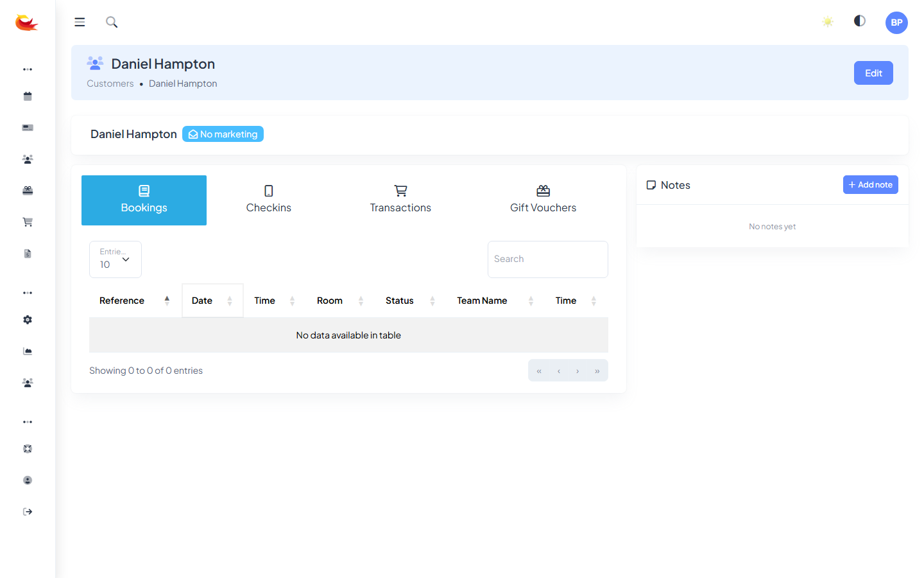Open the settings gear icon in the sidebar

(28, 320)
